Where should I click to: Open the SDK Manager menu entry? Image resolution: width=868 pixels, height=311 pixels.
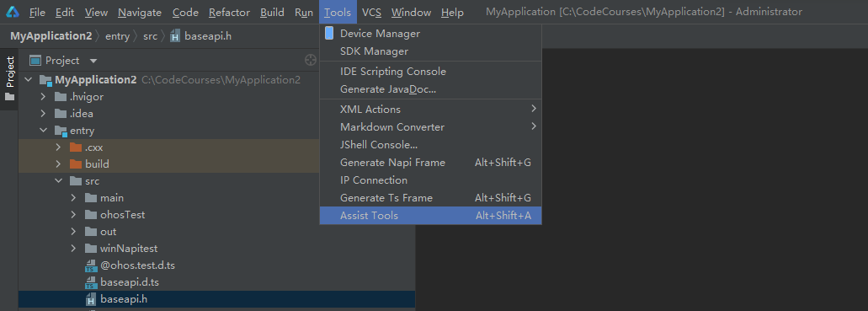coord(431,51)
